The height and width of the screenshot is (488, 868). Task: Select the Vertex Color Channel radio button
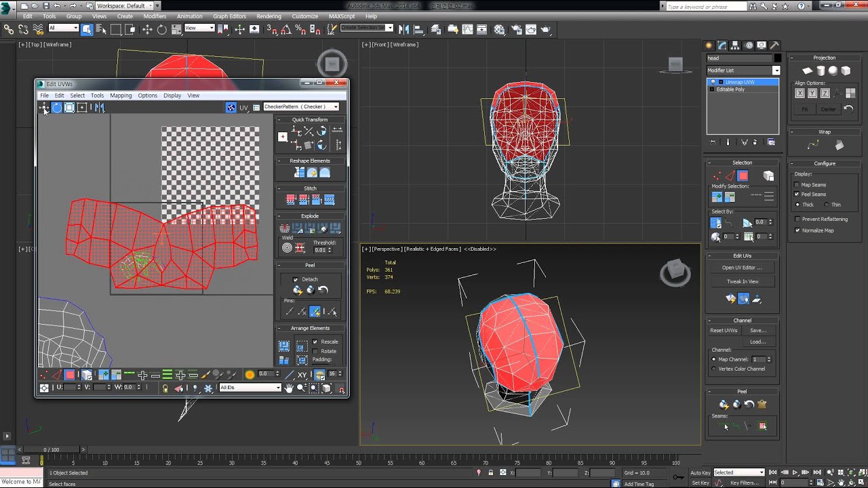[x=714, y=369]
